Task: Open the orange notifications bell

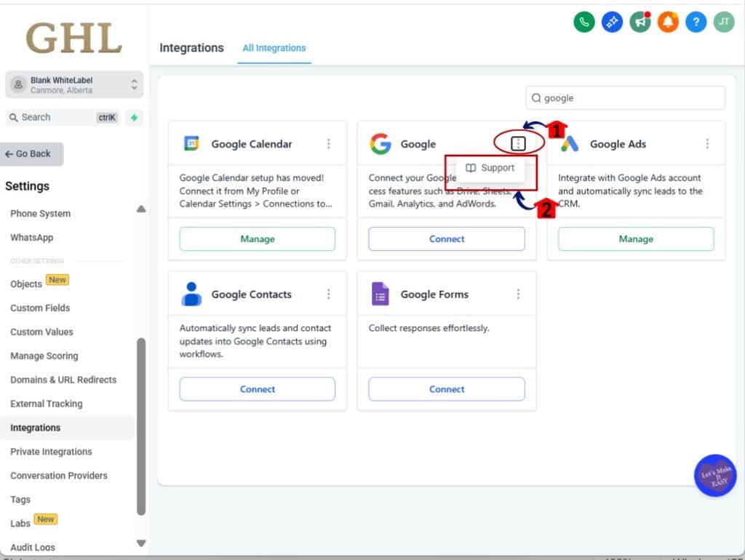Action: click(668, 22)
